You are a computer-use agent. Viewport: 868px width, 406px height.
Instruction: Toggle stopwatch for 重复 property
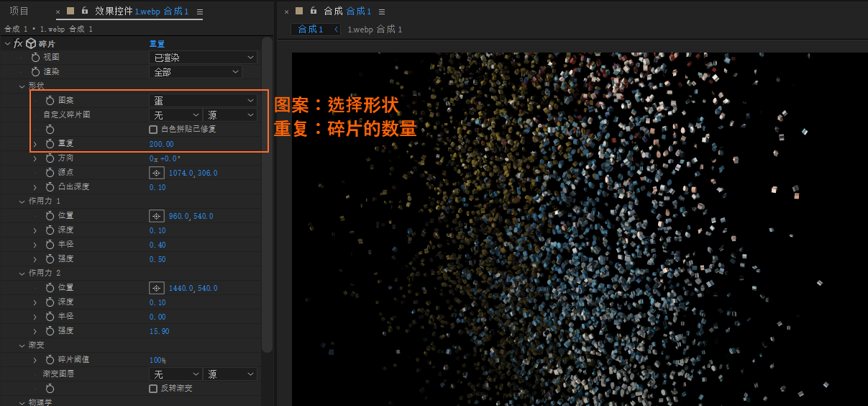[x=50, y=144]
